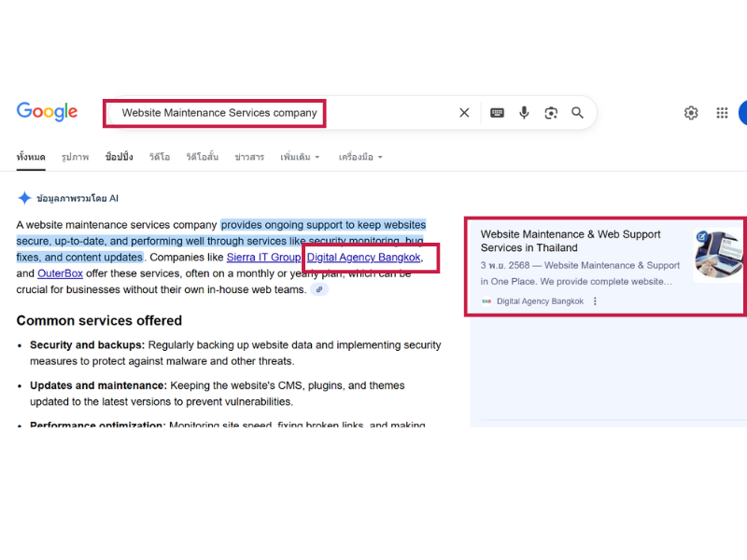The width and height of the screenshot is (747, 560).
Task: Select the ข่าวสาร news tab
Action: (x=249, y=157)
